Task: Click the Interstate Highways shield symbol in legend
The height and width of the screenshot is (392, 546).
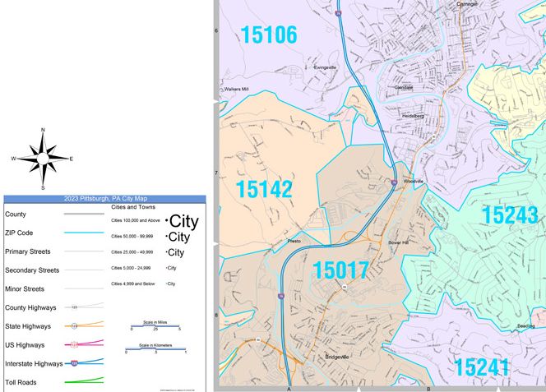Action: tap(75, 363)
